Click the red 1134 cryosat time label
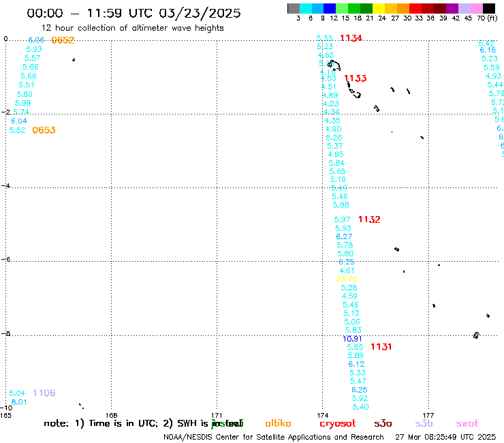This screenshot has height=443, width=504. tap(351, 38)
